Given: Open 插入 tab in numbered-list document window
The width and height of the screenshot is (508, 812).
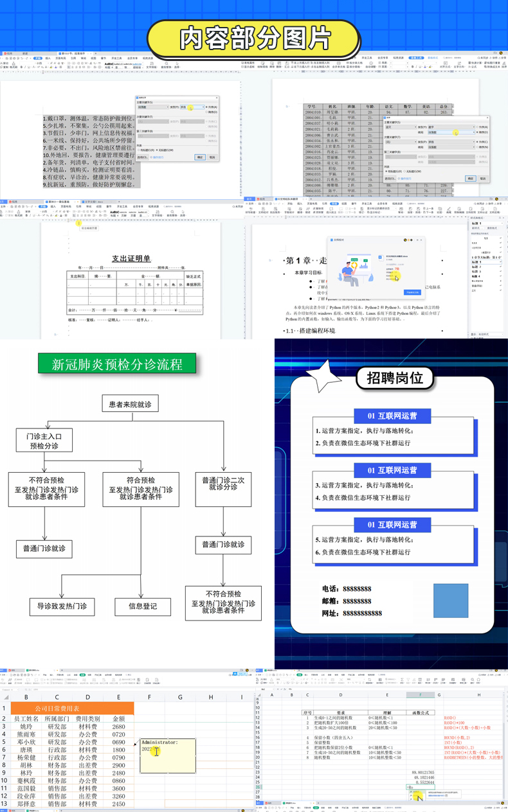Looking at the screenshot, I should [x=48, y=58].
